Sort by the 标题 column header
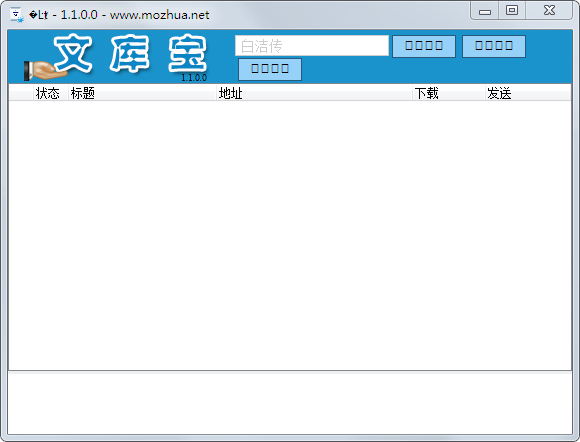This screenshot has width=580, height=442. tap(142, 93)
